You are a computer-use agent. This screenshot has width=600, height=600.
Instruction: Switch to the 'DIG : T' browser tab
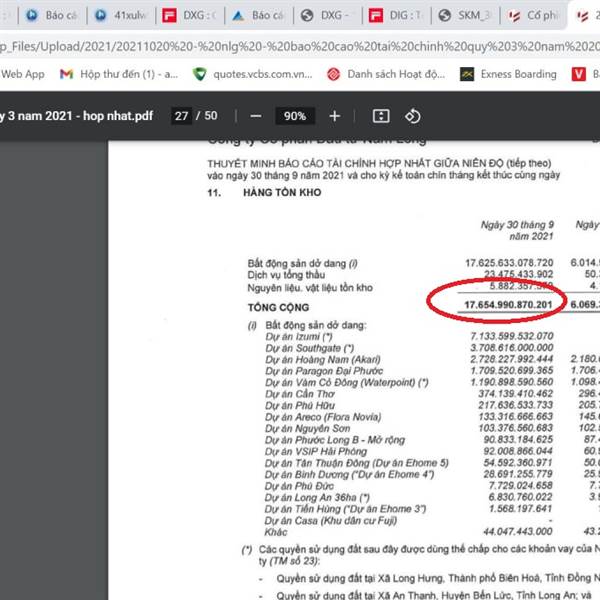(396, 15)
